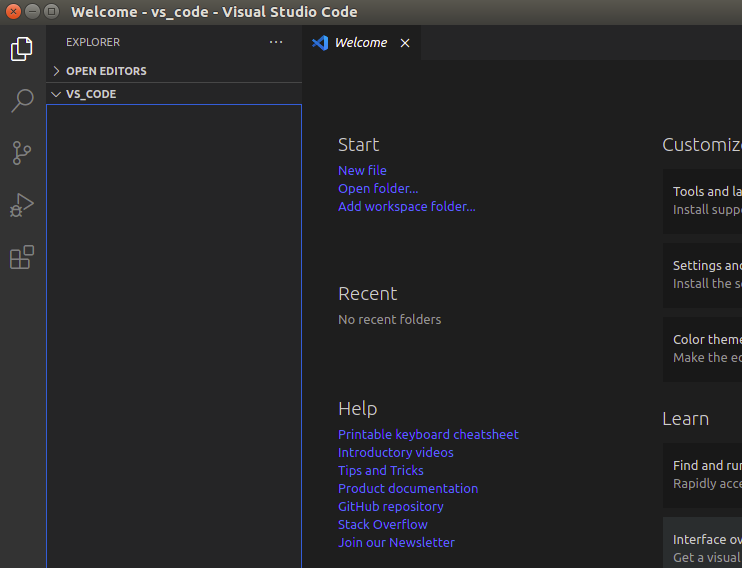The image size is (742, 568).
Task: Open the GitHub repository link
Action: point(391,507)
